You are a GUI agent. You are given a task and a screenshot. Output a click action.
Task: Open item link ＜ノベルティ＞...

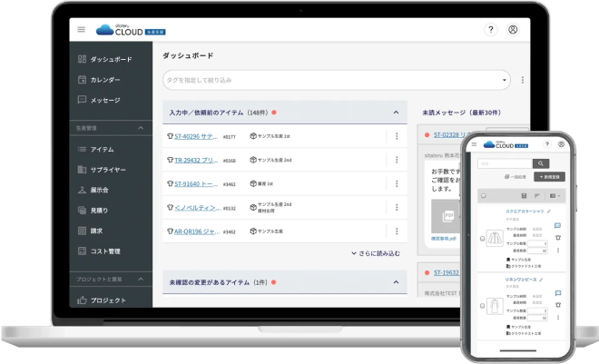198,207
